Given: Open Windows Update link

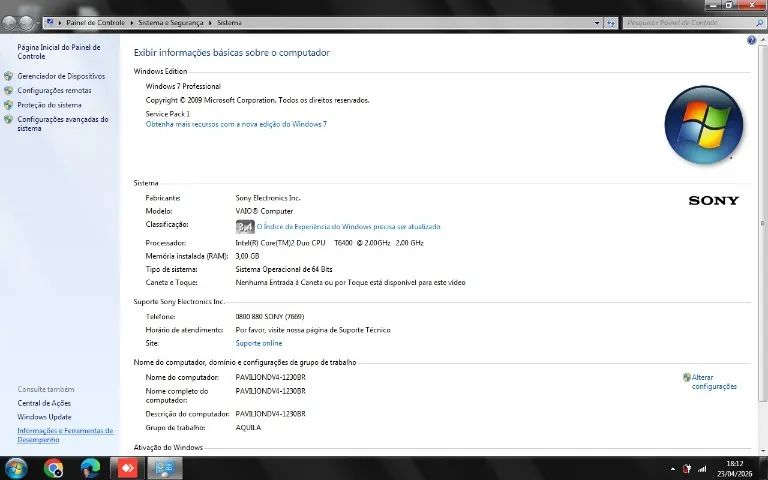Looking at the screenshot, I should coord(45,417).
